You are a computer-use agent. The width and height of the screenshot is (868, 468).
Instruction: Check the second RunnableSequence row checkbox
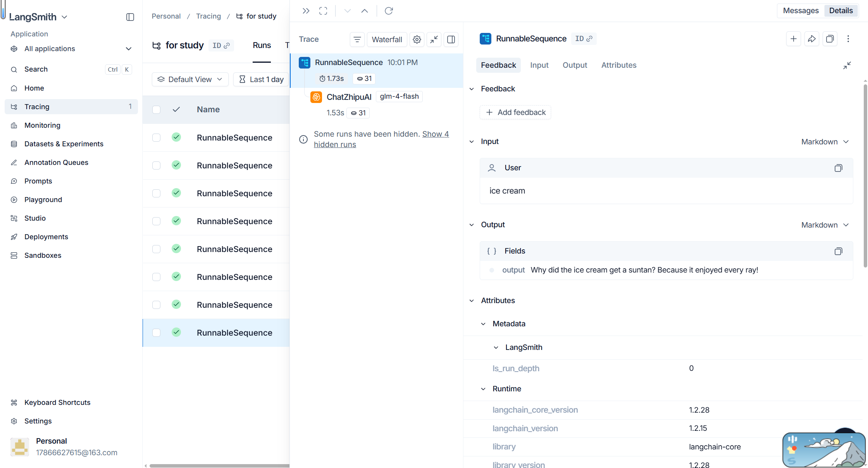point(157,166)
